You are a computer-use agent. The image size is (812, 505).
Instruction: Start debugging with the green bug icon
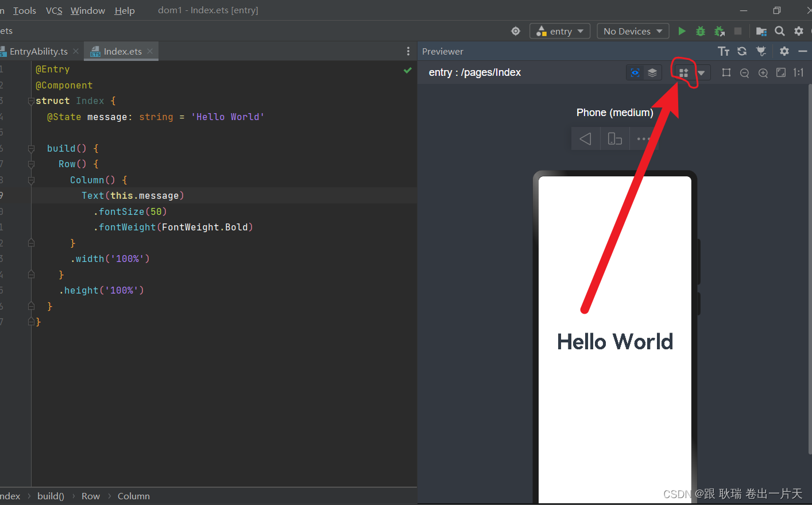click(701, 31)
